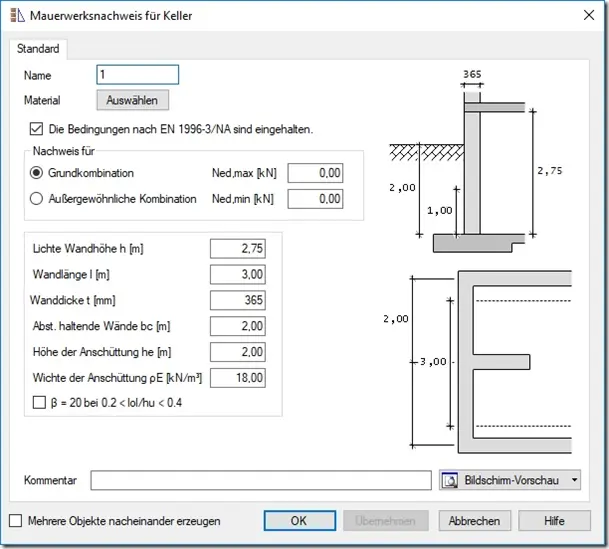The width and height of the screenshot is (609, 549).
Task: Edit the Wandlänge l field
Action: [x=238, y=274]
